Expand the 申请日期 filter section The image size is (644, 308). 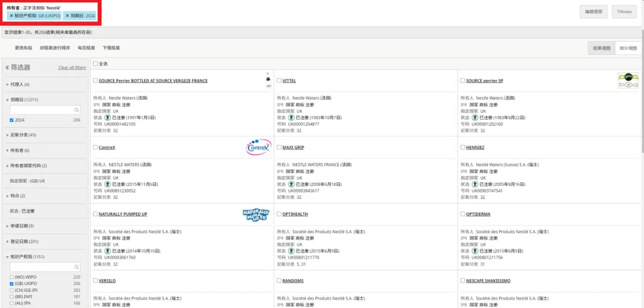(x=20, y=226)
